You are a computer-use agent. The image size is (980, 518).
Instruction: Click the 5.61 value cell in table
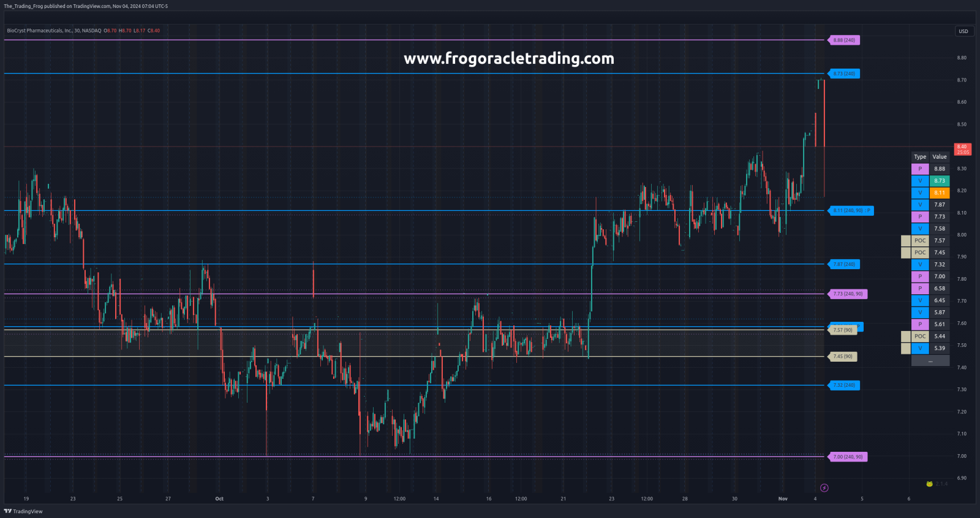pyautogui.click(x=940, y=324)
